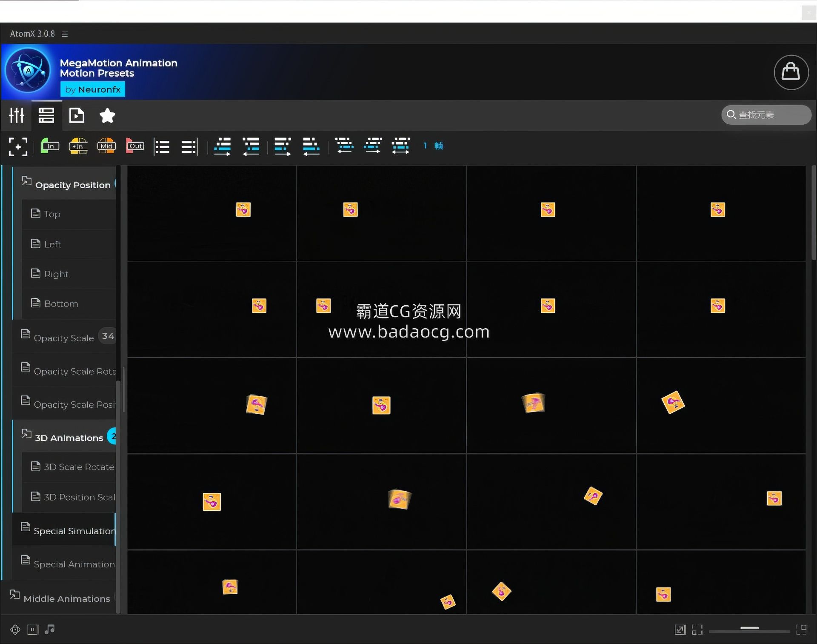Image resolution: width=817 pixels, height=644 pixels.
Task: Stagger layers backward with left arrow
Action: click(251, 146)
